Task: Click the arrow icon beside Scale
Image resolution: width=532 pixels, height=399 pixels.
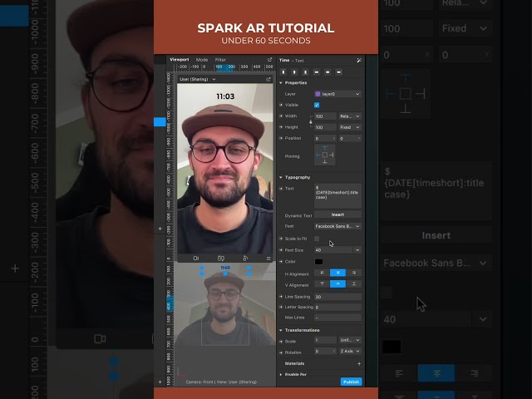Action: tap(281, 341)
